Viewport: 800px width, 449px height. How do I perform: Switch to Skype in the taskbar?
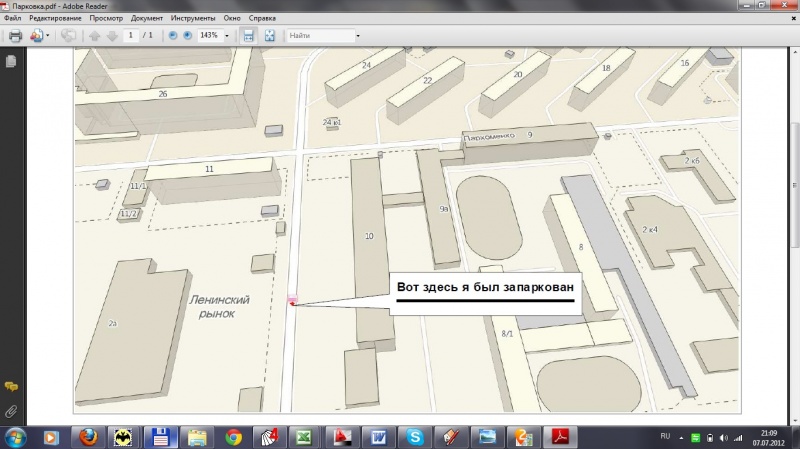413,437
